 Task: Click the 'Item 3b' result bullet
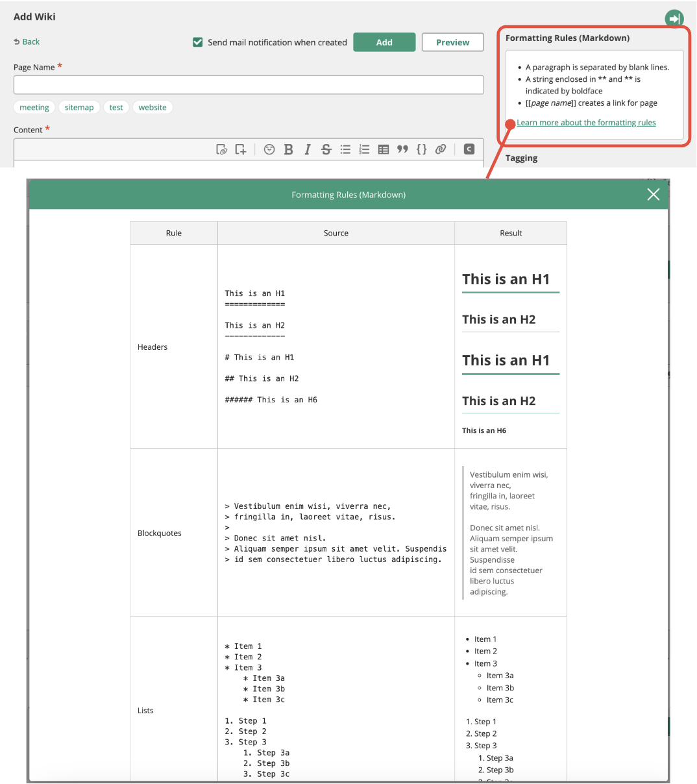tap(500, 688)
